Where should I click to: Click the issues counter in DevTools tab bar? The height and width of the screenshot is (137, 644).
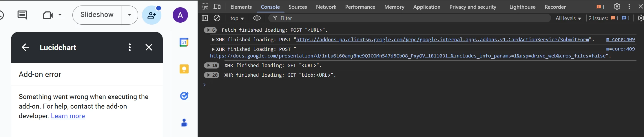coord(600,7)
